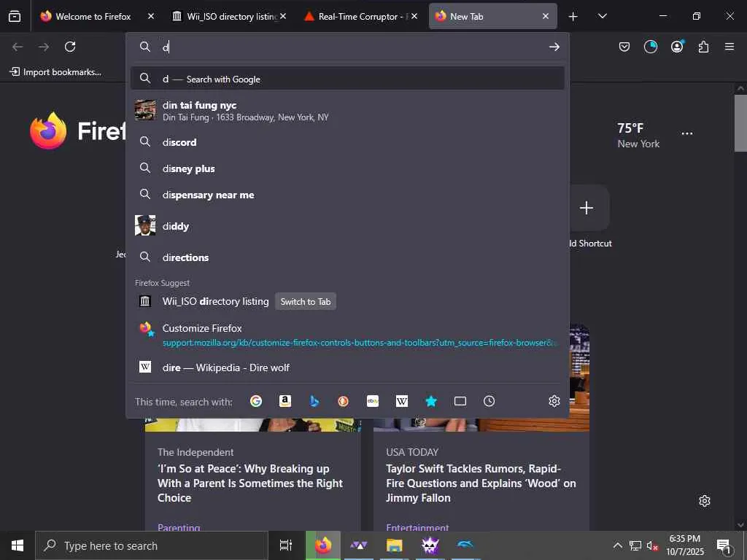Click Windows taskbar search box
Viewport: 747px width, 560px height.
[152, 545]
